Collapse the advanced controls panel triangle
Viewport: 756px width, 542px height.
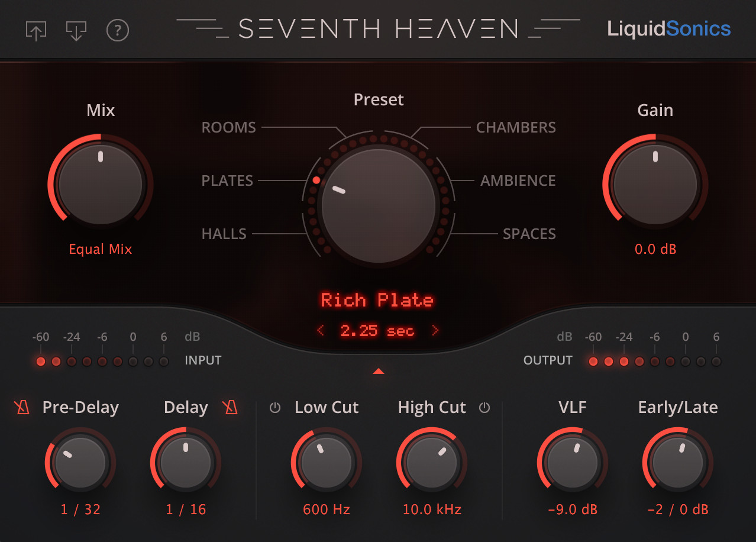[x=379, y=372]
